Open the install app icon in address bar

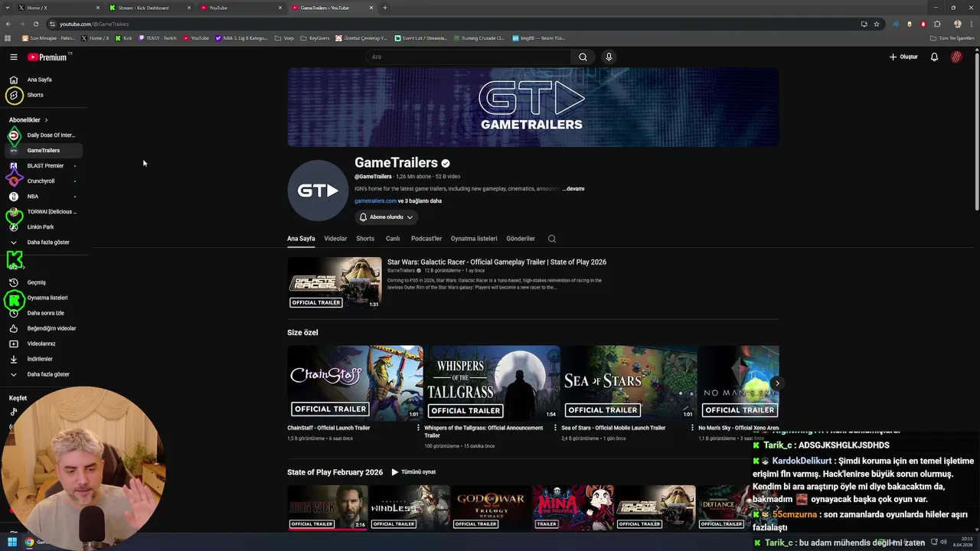point(864,24)
